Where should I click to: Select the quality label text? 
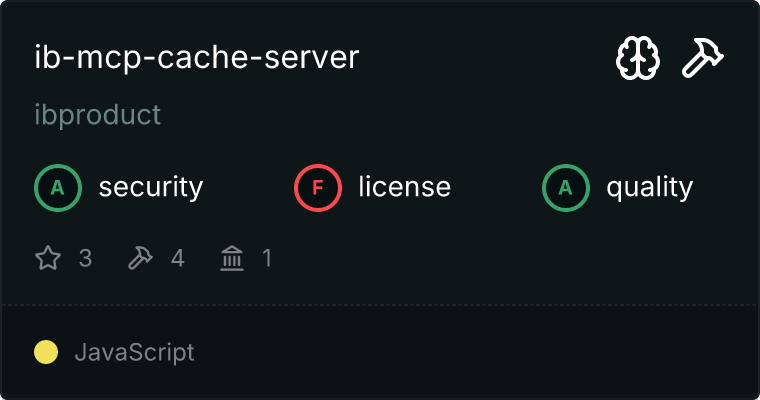(649, 187)
